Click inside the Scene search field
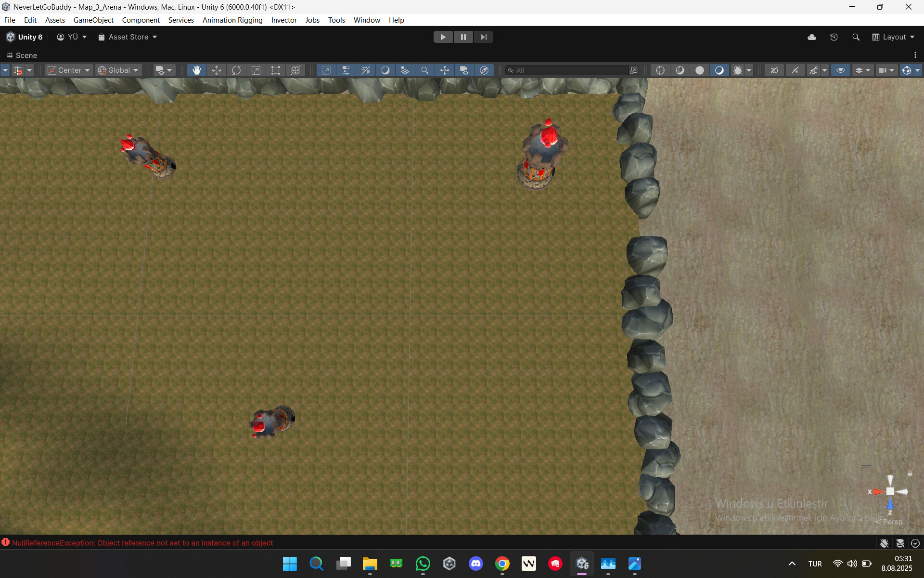The image size is (924, 578). pos(568,70)
